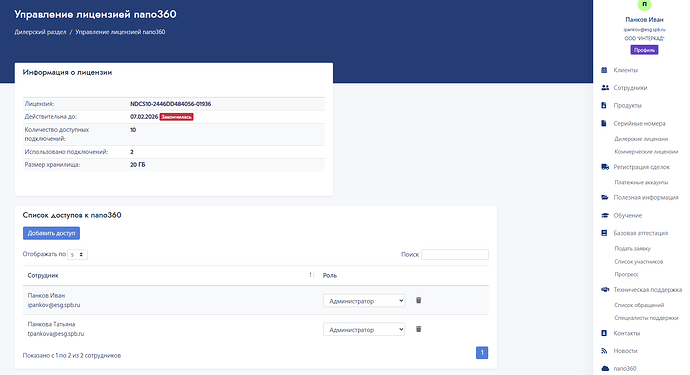Click Управление лицензией nano360 breadcrumb
The height and width of the screenshot is (375, 690).
click(120, 32)
